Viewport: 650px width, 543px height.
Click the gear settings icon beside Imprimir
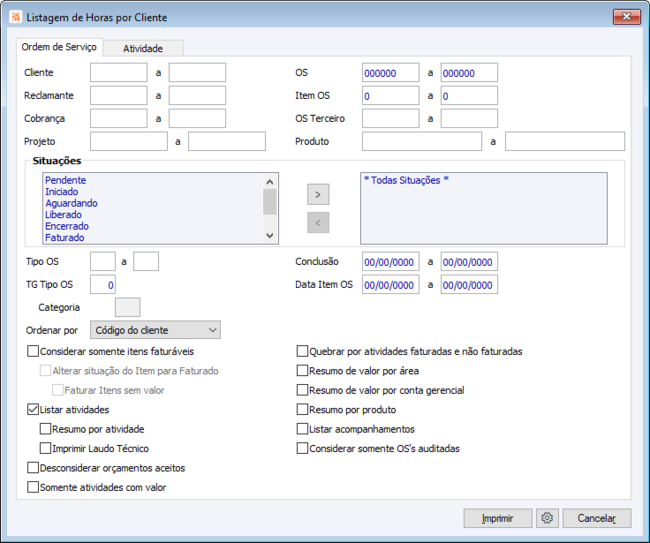[x=547, y=518]
